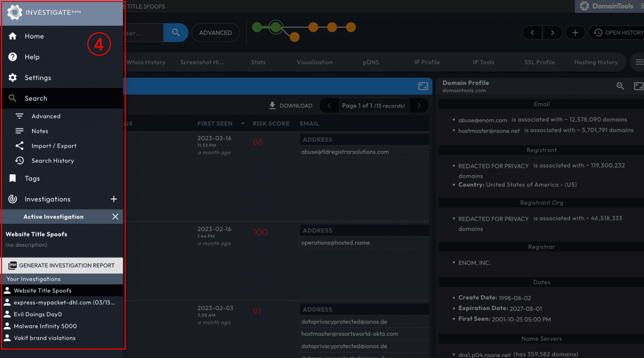Click DOWNLOAD button

tap(290, 105)
